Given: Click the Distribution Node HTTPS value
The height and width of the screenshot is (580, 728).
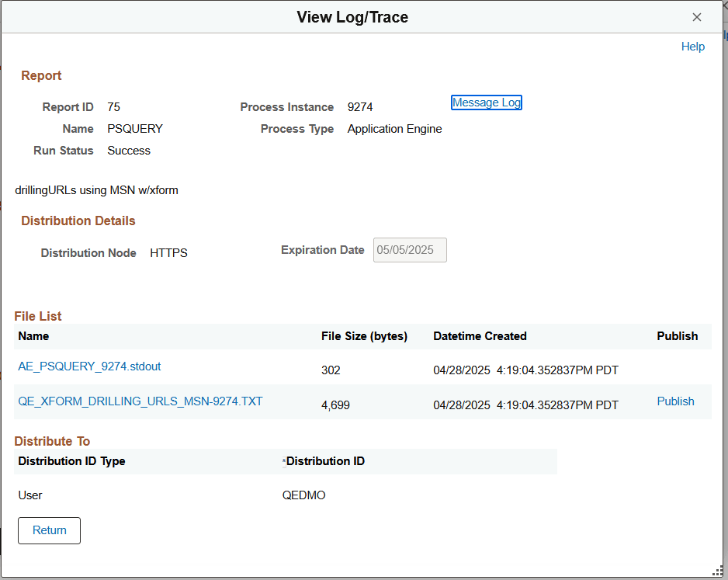Looking at the screenshot, I should click(x=168, y=252).
